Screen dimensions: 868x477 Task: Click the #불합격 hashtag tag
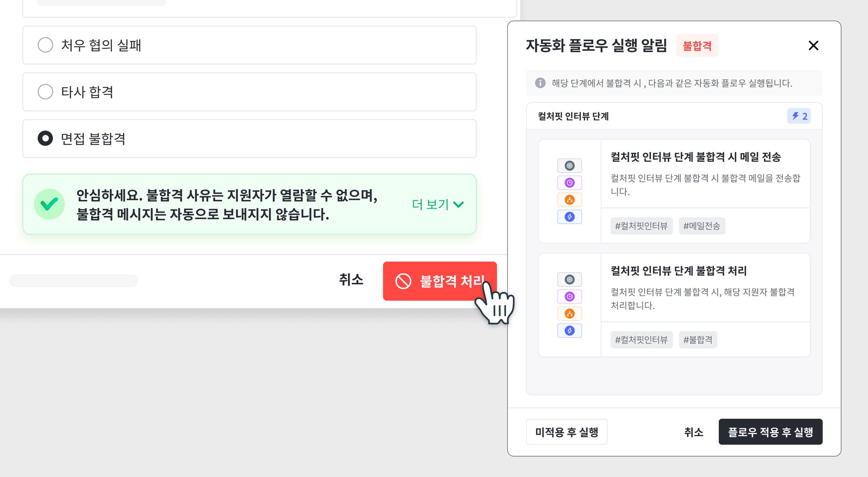click(698, 340)
